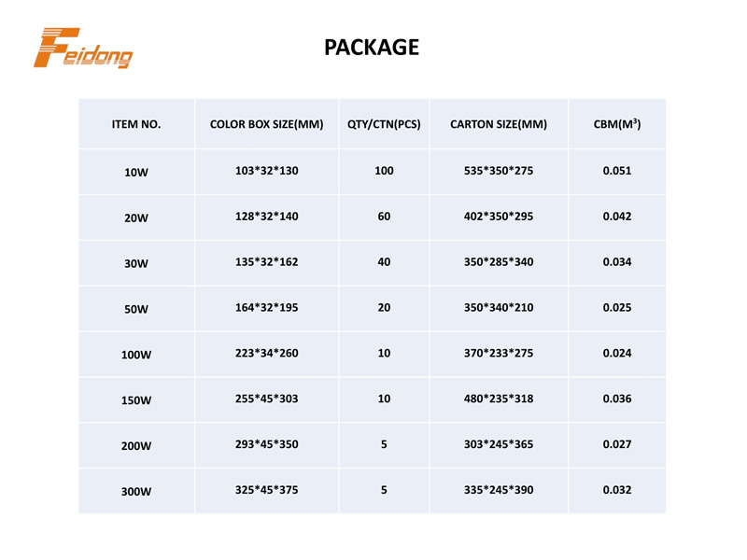Select the 200W item cell

coord(136,446)
